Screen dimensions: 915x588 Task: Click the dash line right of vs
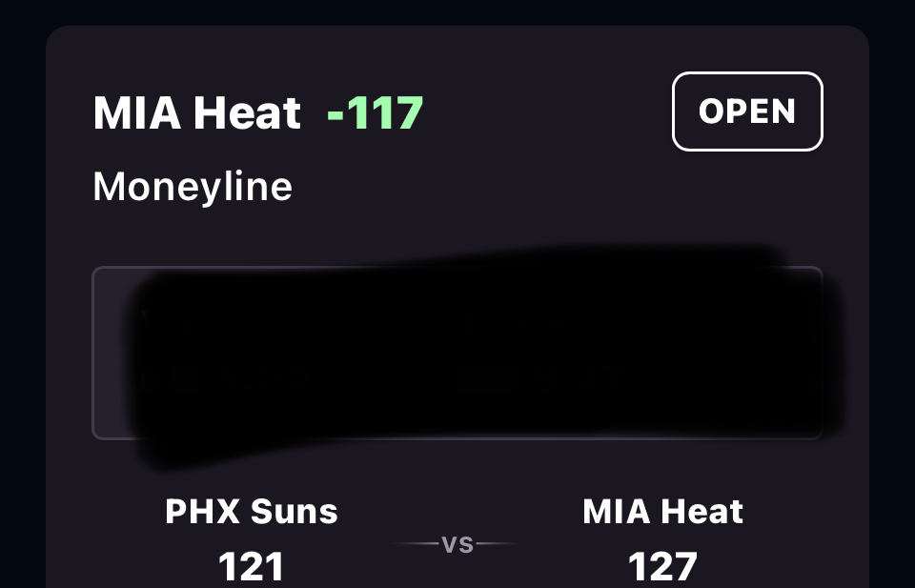click(498, 545)
